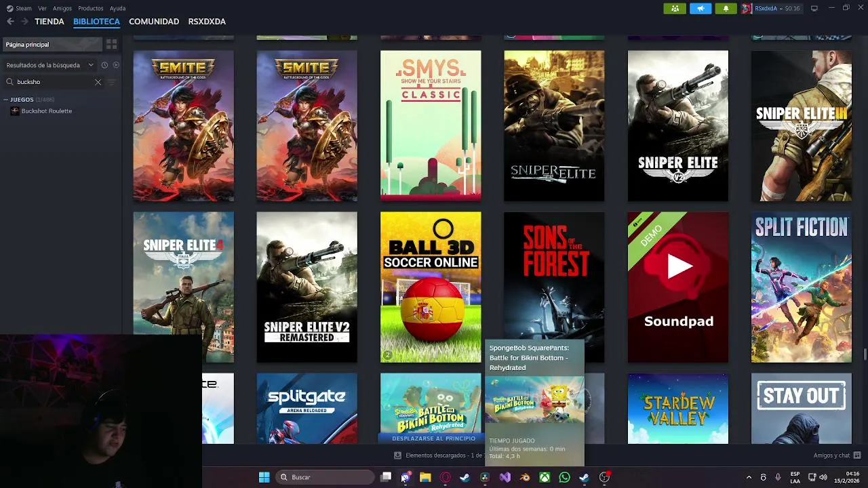
Task: Filter by ready-to-play icon
Action: tap(116, 65)
